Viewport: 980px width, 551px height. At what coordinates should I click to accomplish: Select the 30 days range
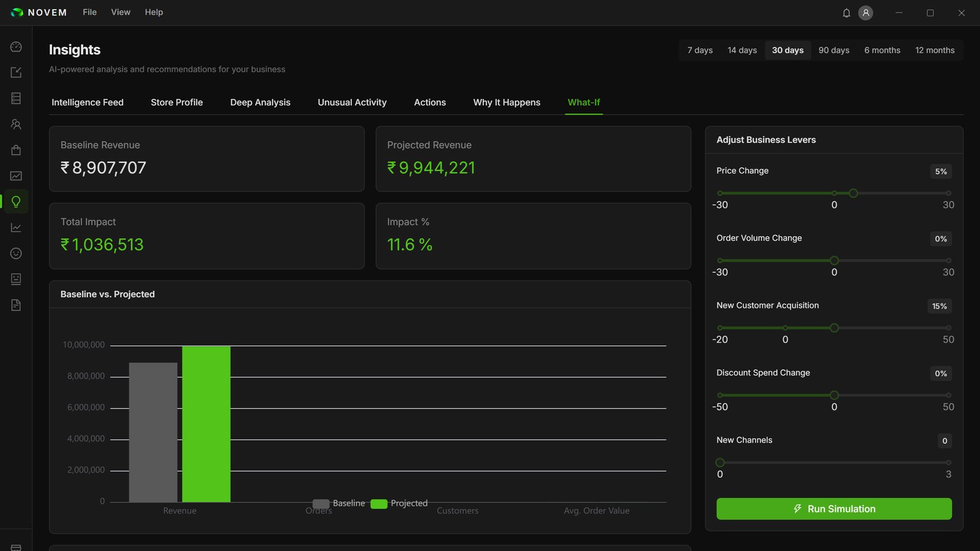(x=788, y=50)
